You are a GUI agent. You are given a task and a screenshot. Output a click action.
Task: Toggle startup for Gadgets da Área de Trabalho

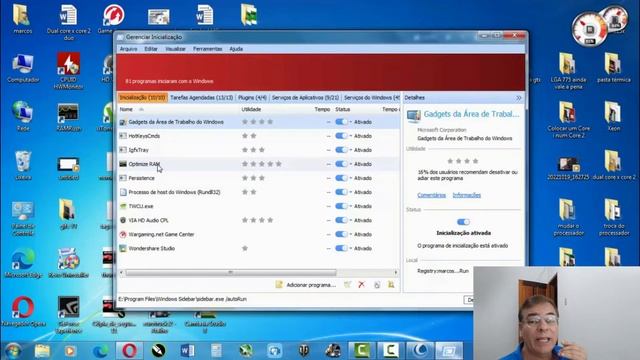coord(341,122)
